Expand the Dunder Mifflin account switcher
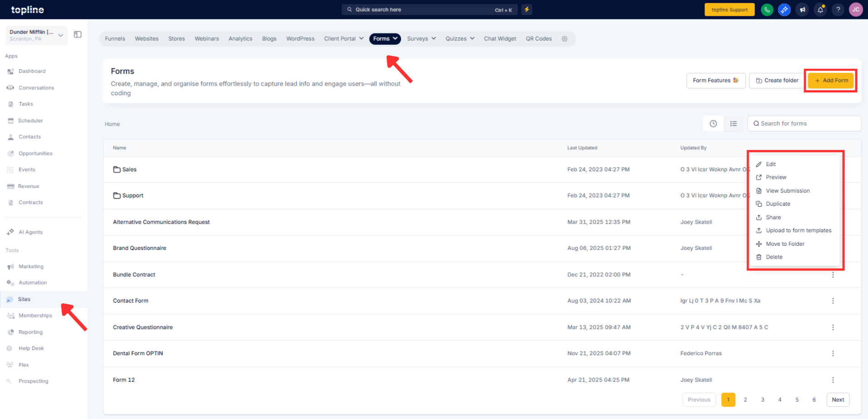Viewport: 868px width, 419px height. [x=36, y=35]
